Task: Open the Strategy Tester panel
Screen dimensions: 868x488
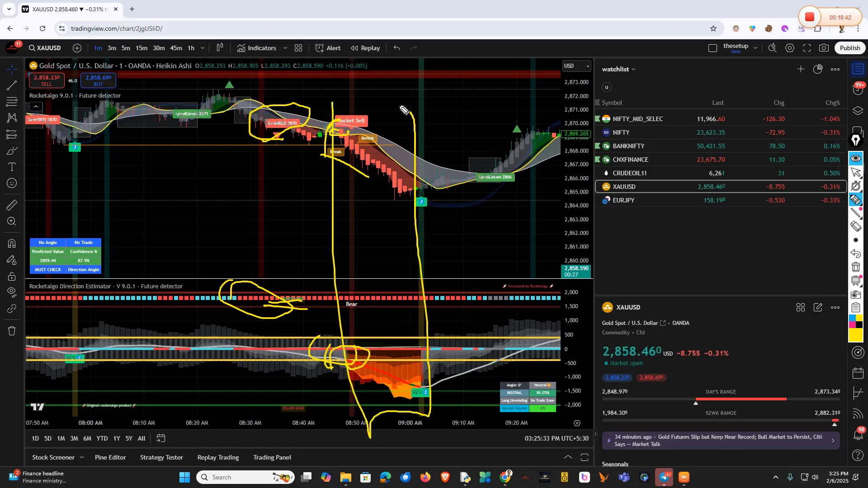Action: [x=161, y=457]
